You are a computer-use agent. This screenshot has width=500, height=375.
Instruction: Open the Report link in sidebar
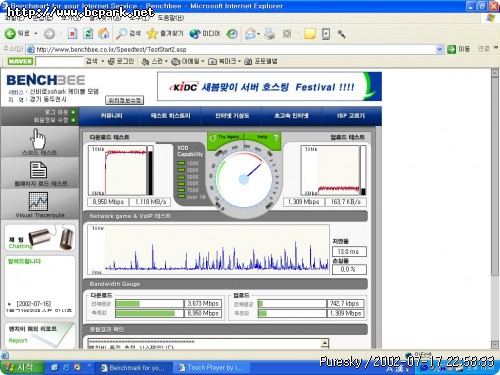[x=18, y=340]
